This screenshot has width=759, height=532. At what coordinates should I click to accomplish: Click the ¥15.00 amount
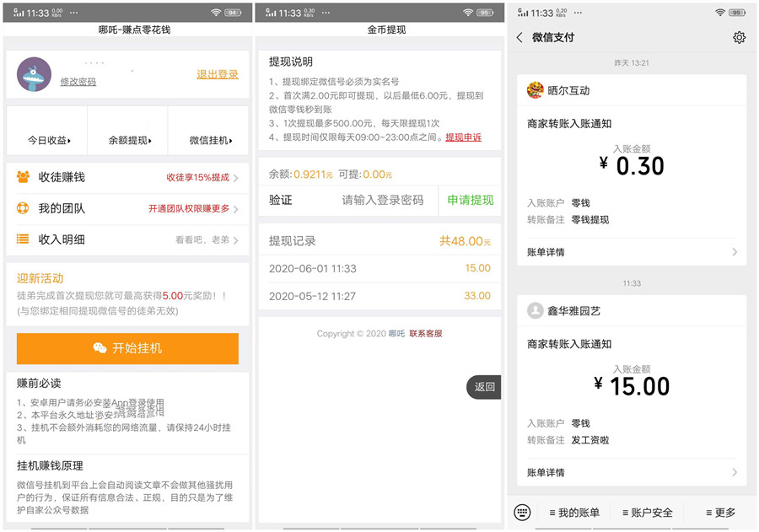tap(631, 386)
